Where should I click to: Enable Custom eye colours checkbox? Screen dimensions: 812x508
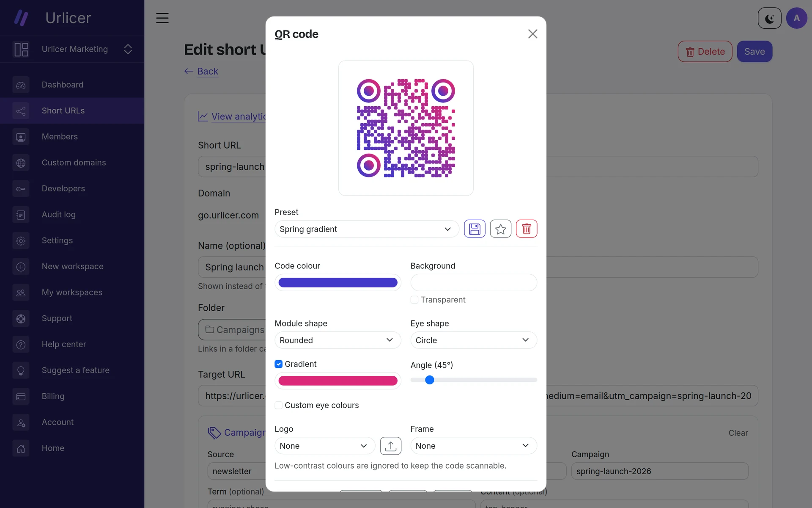click(x=278, y=405)
